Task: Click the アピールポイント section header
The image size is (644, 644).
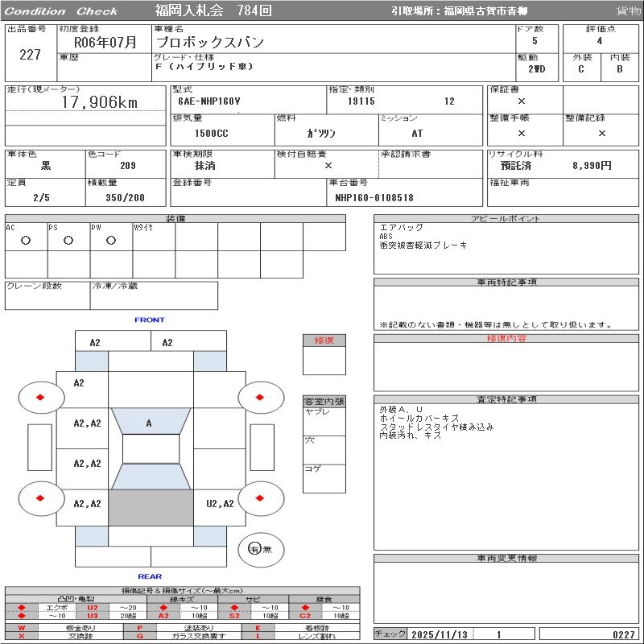Action: pyautogui.click(x=506, y=219)
